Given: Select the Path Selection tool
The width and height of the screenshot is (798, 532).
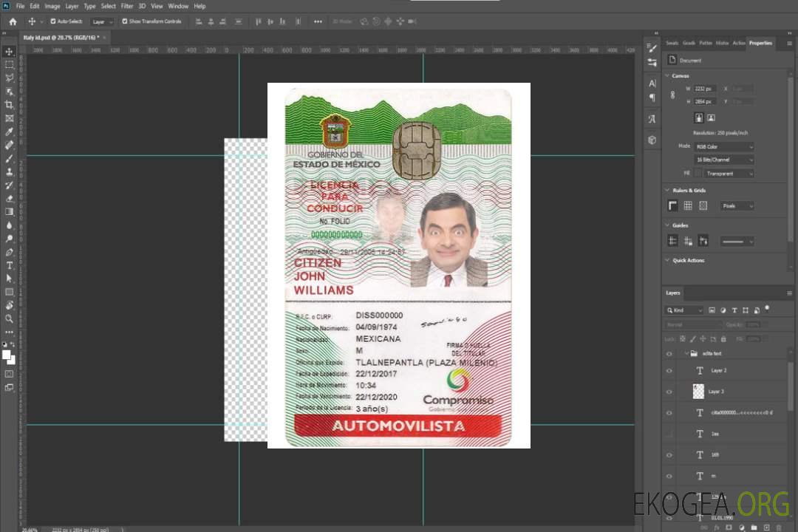Looking at the screenshot, I should pyautogui.click(x=9, y=279).
